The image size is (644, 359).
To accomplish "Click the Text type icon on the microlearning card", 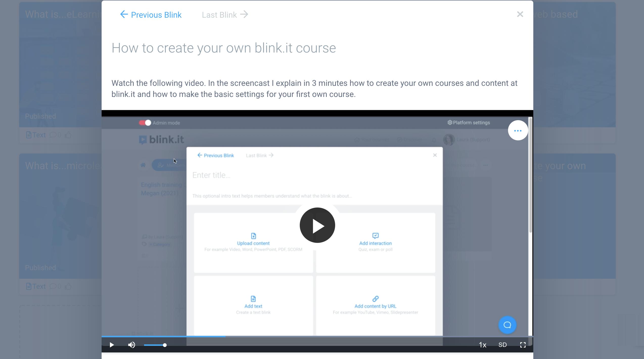I will (29, 287).
